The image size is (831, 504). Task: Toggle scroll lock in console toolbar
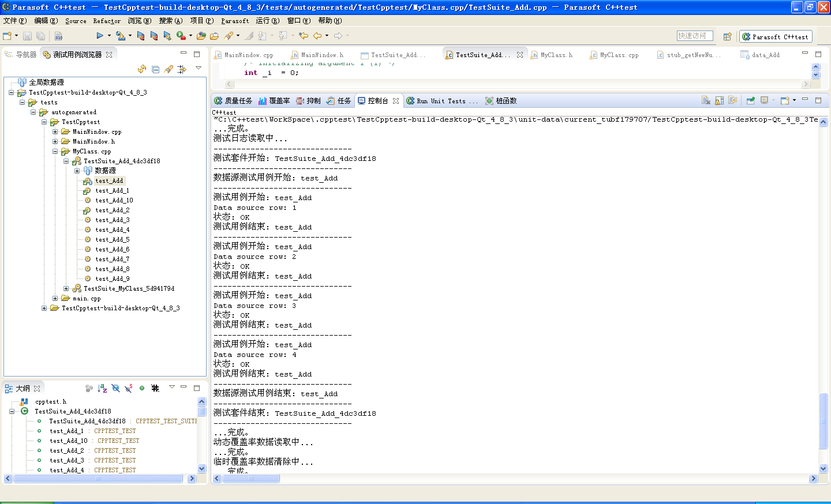tap(719, 100)
